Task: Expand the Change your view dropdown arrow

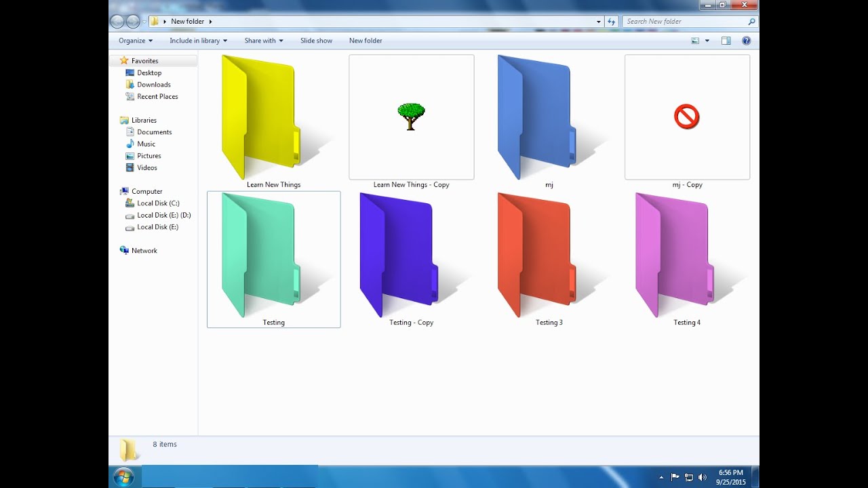Action: pos(706,41)
